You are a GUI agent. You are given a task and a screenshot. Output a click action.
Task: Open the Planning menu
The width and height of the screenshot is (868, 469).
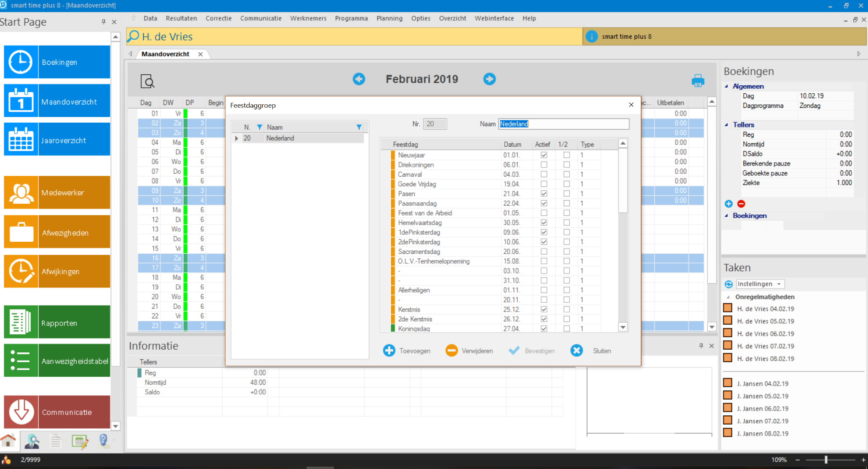click(x=389, y=18)
